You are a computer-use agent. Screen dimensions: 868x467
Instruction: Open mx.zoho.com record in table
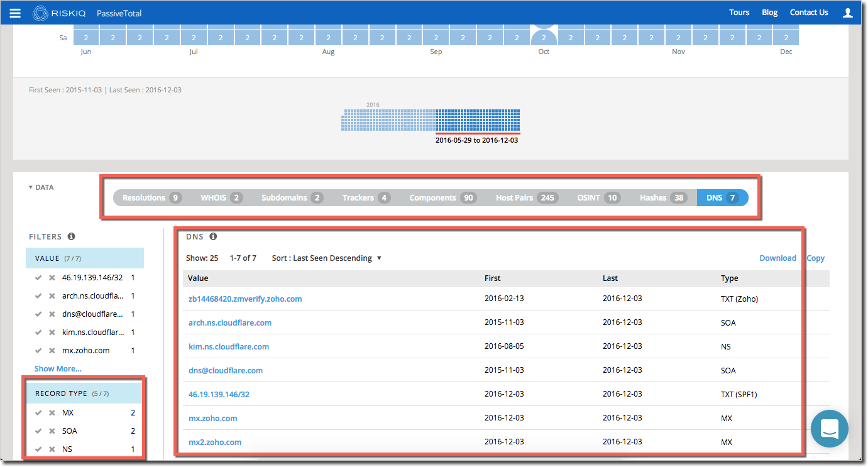pyautogui.click(x=213, y=419)
